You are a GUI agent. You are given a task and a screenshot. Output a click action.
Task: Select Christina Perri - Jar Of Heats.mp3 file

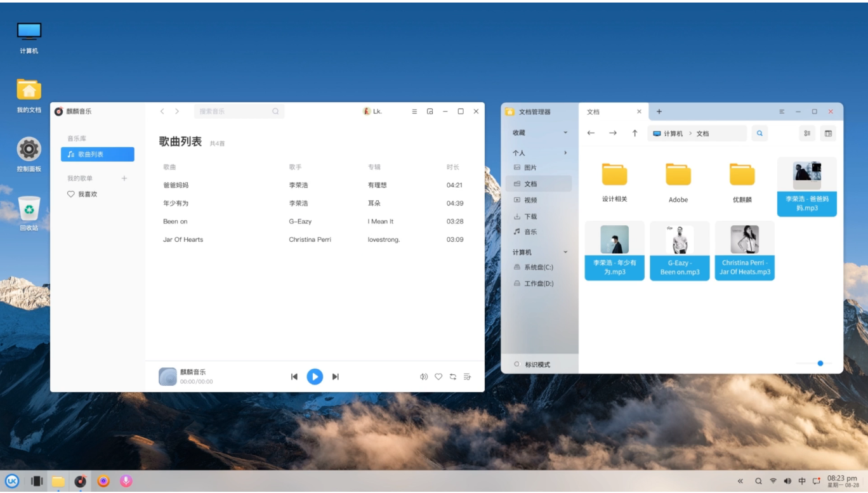745,251
